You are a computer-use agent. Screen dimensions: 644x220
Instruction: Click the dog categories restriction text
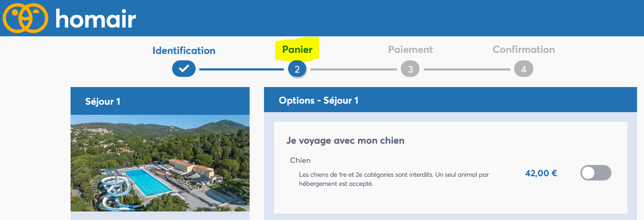394,179
